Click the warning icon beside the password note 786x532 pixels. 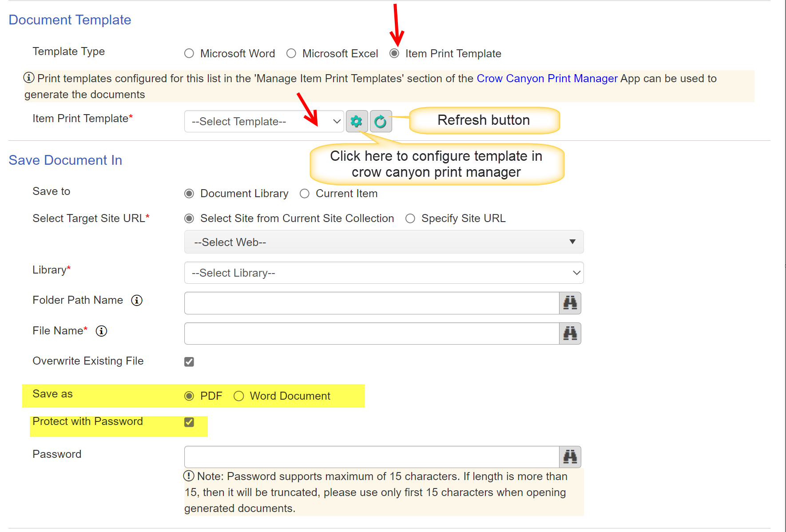pos(189,476)
